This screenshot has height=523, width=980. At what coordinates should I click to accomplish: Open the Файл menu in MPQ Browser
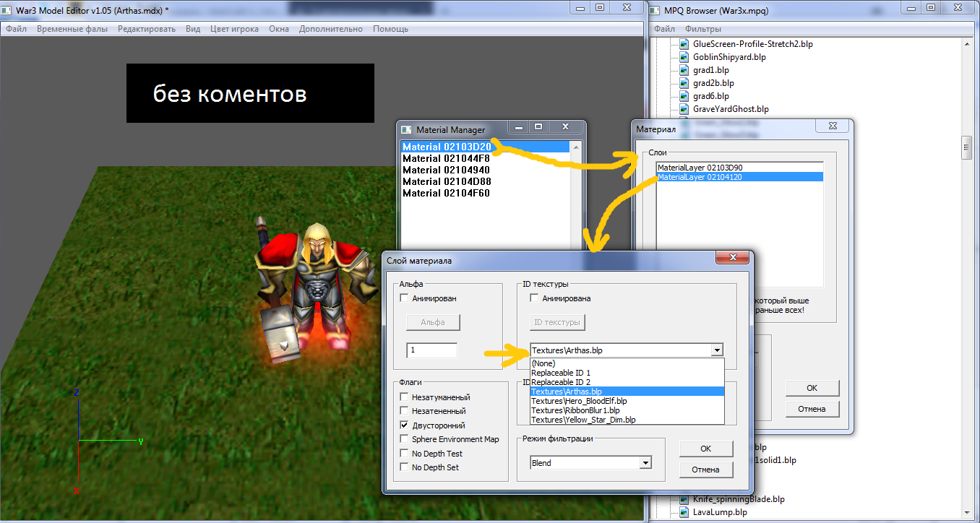[x=665, y=29]
